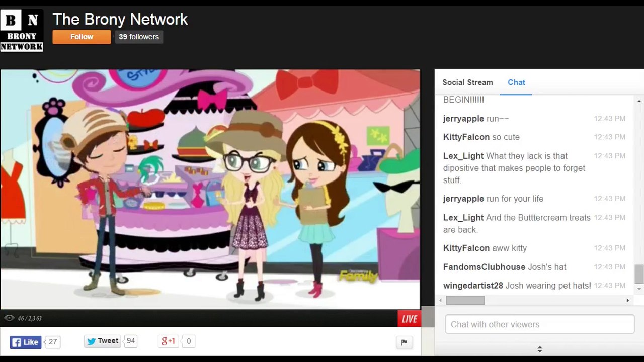Flag this stream with the flag icon
The image size is (644, 362).
tap(404, 342)
